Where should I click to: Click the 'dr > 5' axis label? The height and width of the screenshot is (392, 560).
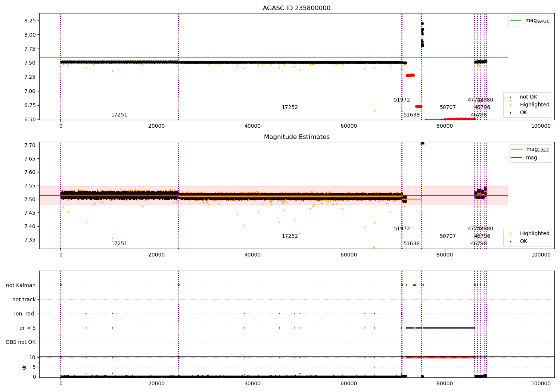tap(28, 328)
